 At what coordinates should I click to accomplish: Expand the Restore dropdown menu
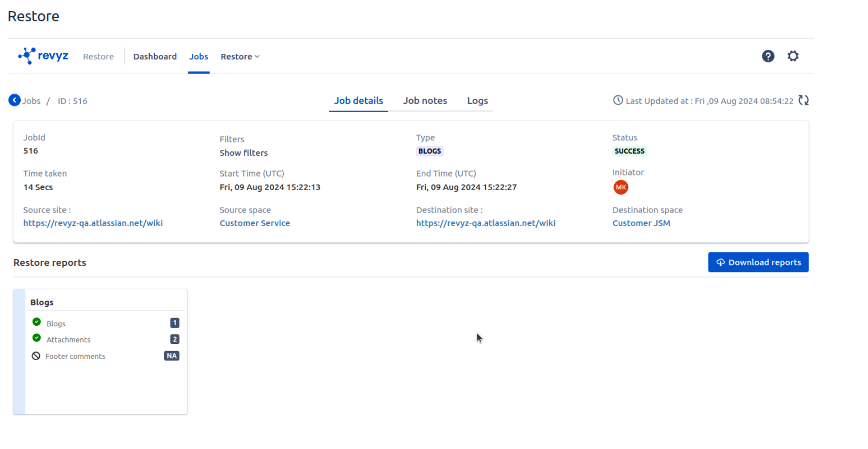240,57
